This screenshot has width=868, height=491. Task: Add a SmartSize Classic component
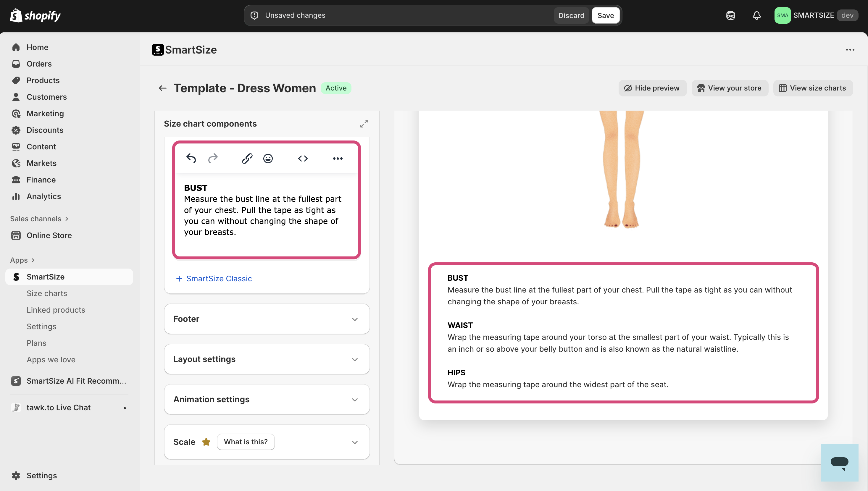click(214, 279)
